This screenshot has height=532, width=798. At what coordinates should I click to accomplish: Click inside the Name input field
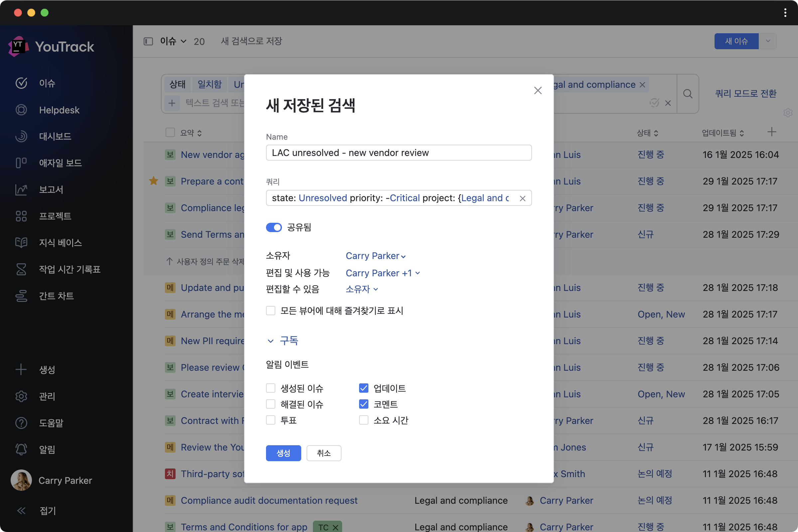pos(398,153)
